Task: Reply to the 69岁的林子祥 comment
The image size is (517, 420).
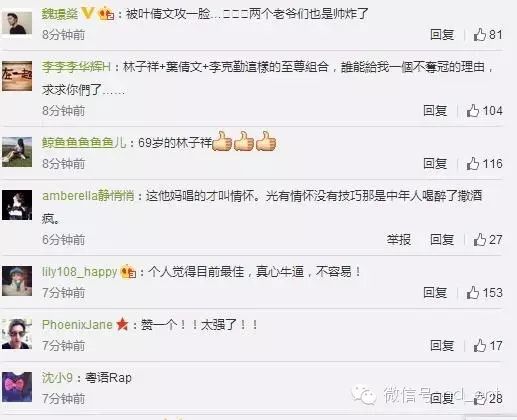Action: pos(435,163)
